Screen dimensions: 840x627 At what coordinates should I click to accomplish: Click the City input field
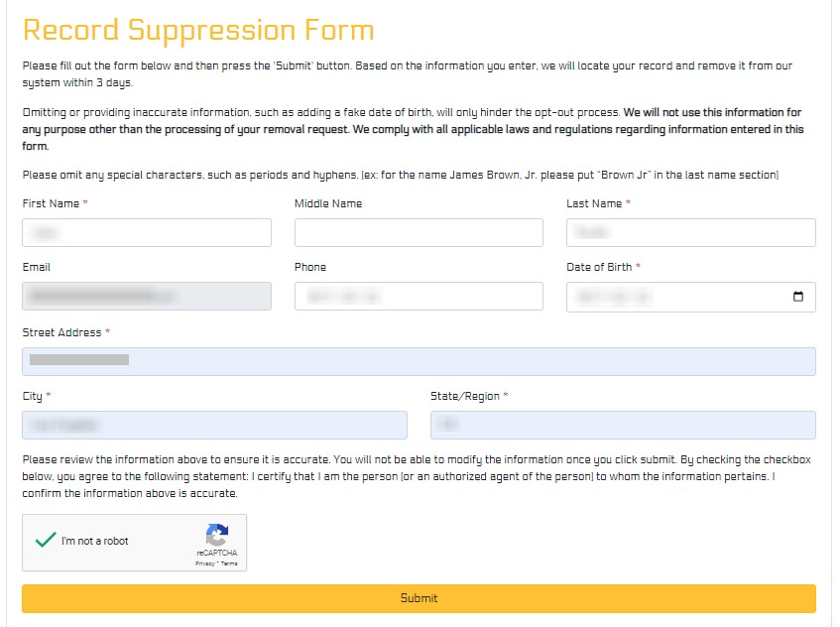(214, 425)
